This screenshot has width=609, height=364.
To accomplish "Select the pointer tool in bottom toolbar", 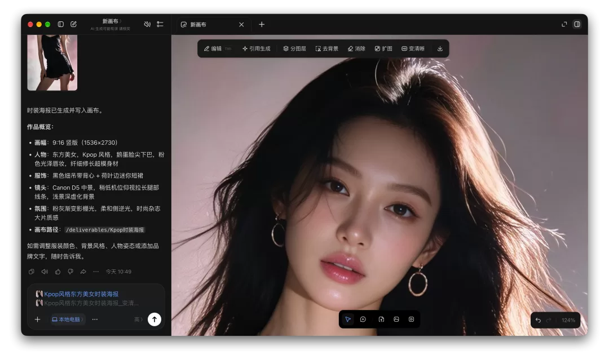I will pos(348,319).
